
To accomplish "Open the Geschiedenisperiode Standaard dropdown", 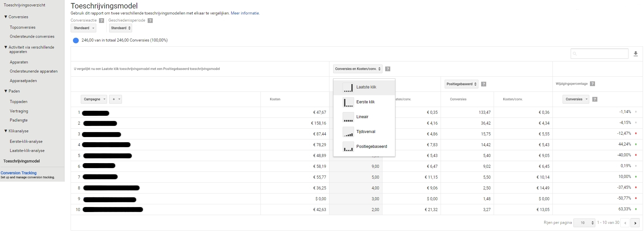I will [121, 28].
